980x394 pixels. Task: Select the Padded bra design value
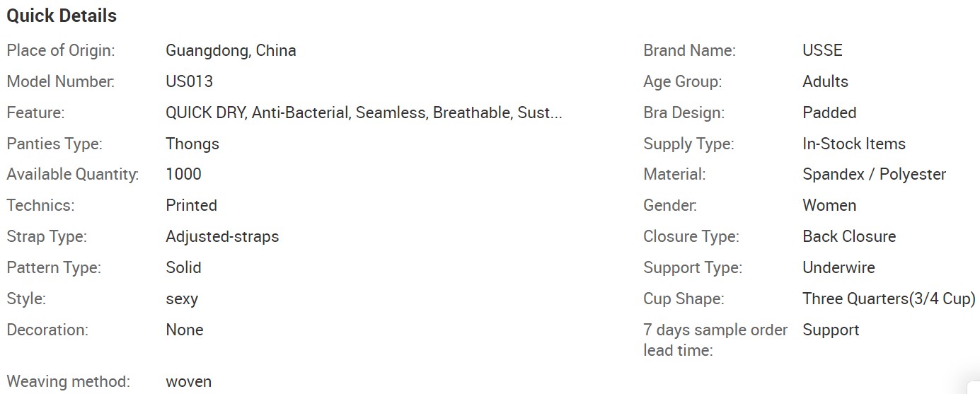pos(829,113)
